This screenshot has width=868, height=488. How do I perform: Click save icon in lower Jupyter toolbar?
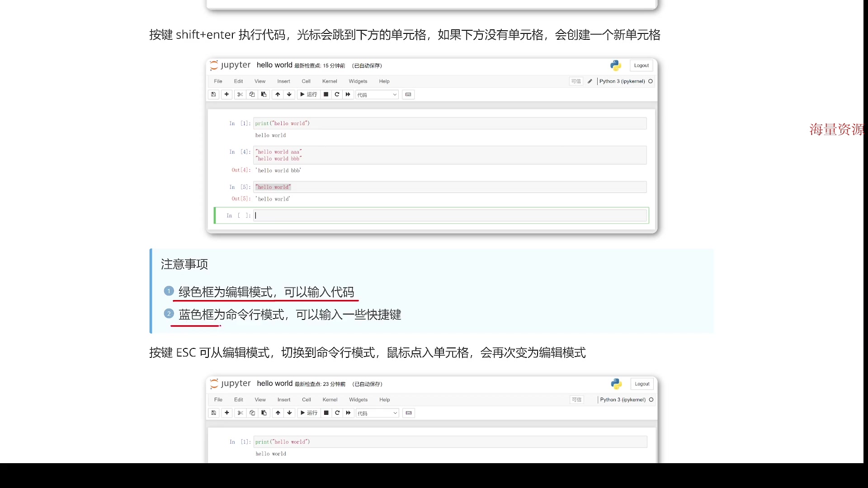coord(214,413)
